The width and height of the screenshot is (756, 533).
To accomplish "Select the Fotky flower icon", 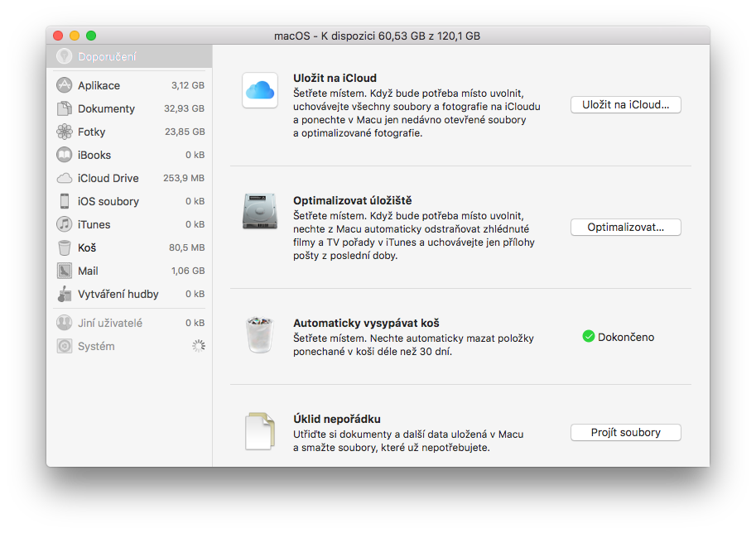I will tap(64, 132).
